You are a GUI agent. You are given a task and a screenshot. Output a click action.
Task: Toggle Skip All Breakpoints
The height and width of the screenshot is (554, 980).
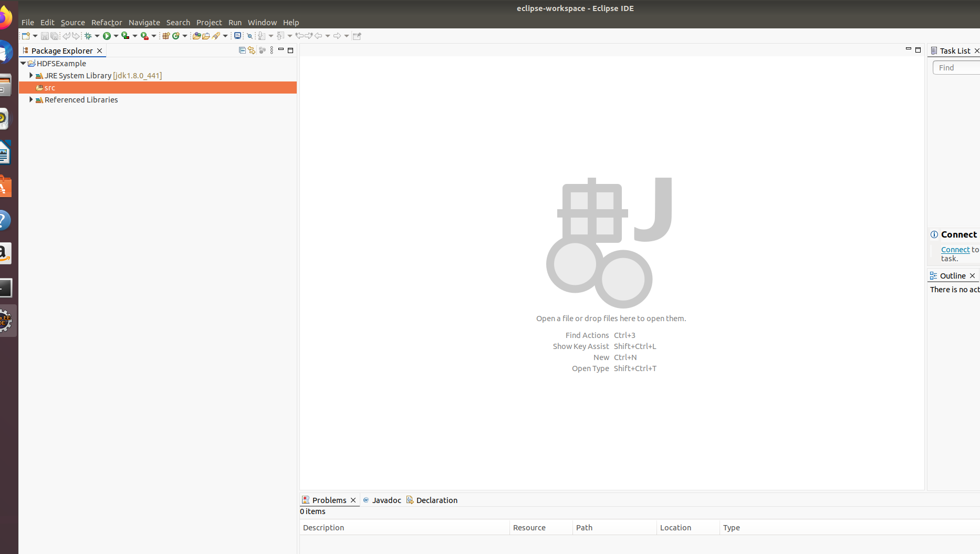(249, 36)
